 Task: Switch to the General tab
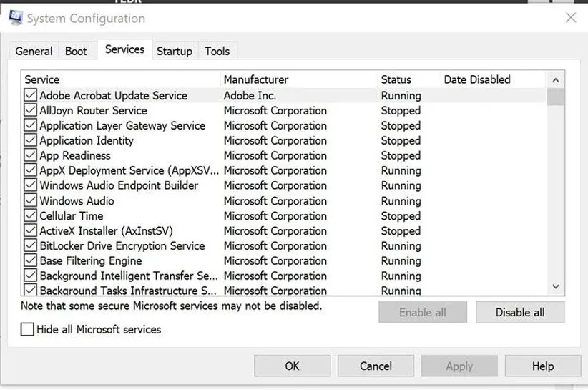coord(34,51)
